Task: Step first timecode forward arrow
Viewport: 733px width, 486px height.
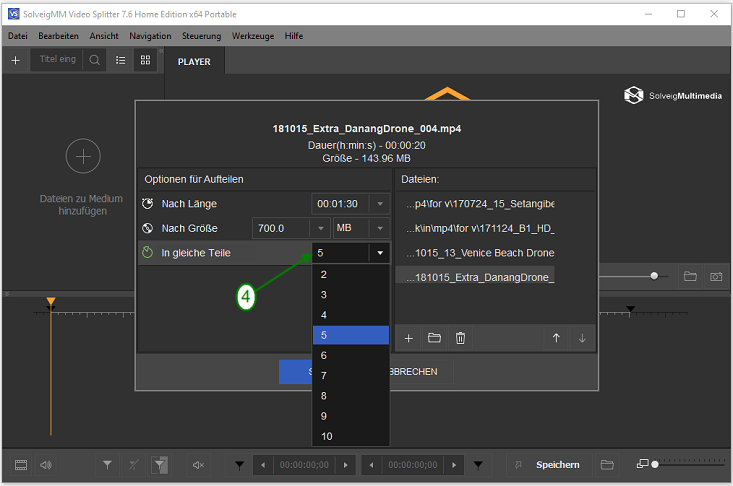Action: pos(346,465)
